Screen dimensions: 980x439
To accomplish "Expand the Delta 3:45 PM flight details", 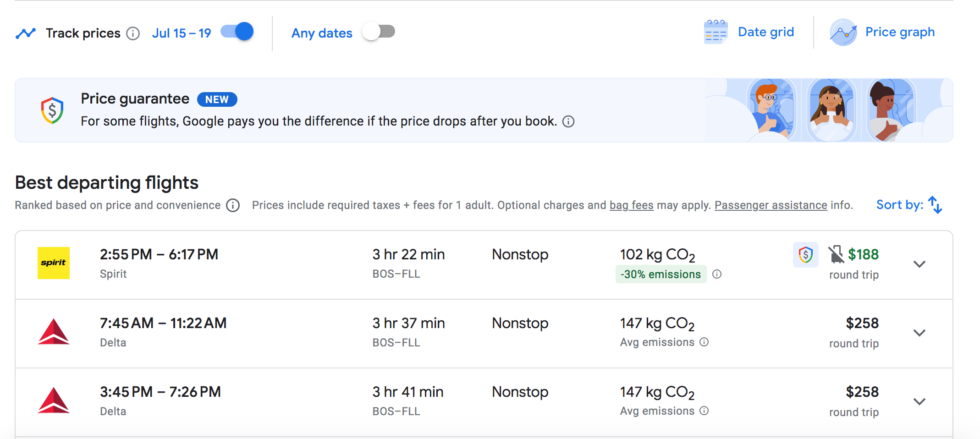I will click(919, 402).
